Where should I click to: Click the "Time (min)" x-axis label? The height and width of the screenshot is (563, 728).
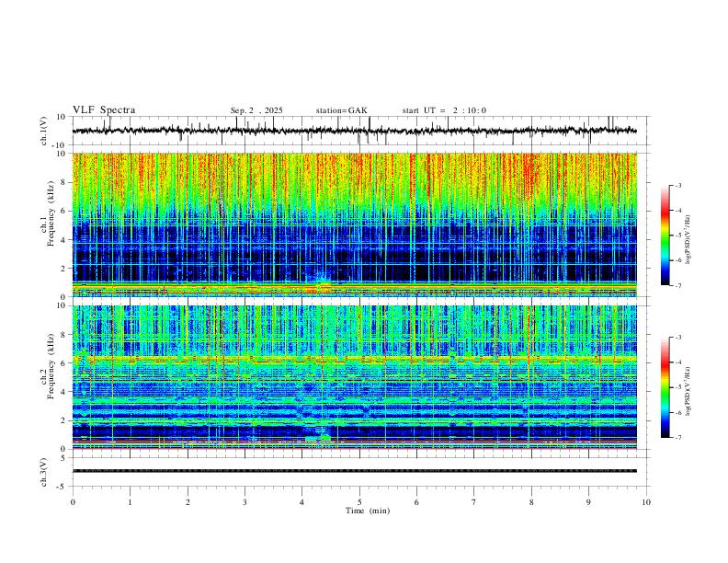point(368,511)
